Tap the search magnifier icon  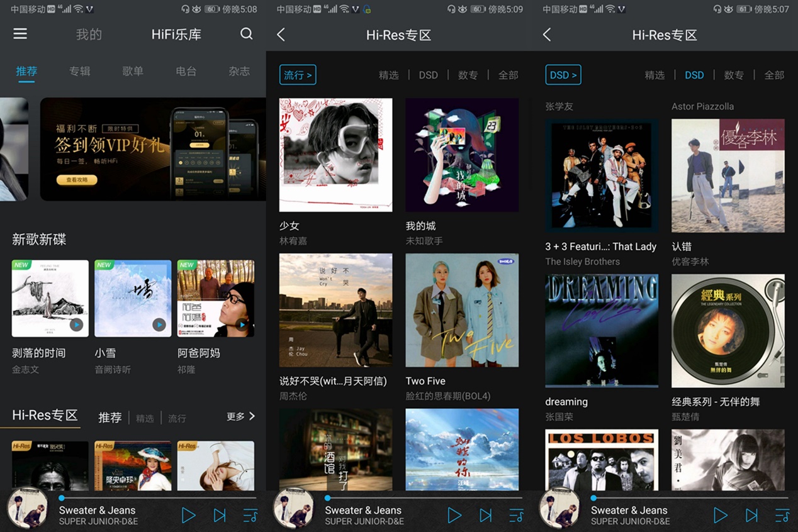[x=247, y=34]
